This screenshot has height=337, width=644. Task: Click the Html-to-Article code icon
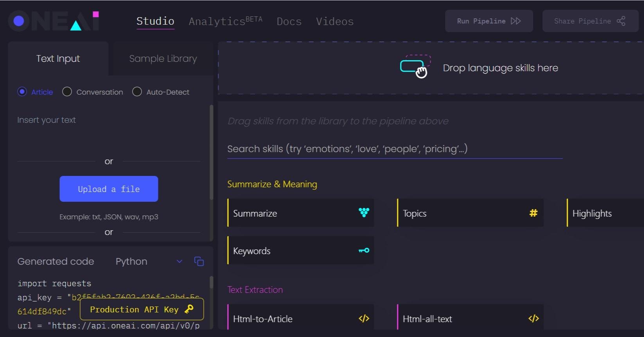point(364,319)
